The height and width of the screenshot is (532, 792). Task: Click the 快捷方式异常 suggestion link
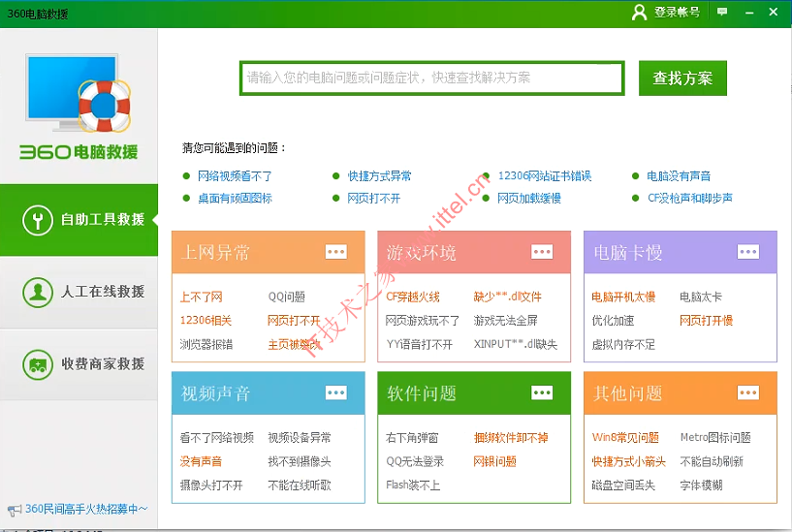379,176
